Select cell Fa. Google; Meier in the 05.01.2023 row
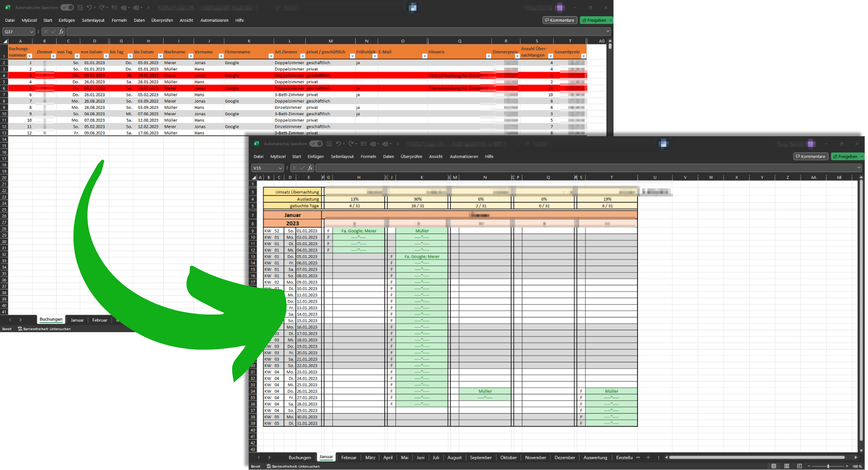 click(422, 257)
